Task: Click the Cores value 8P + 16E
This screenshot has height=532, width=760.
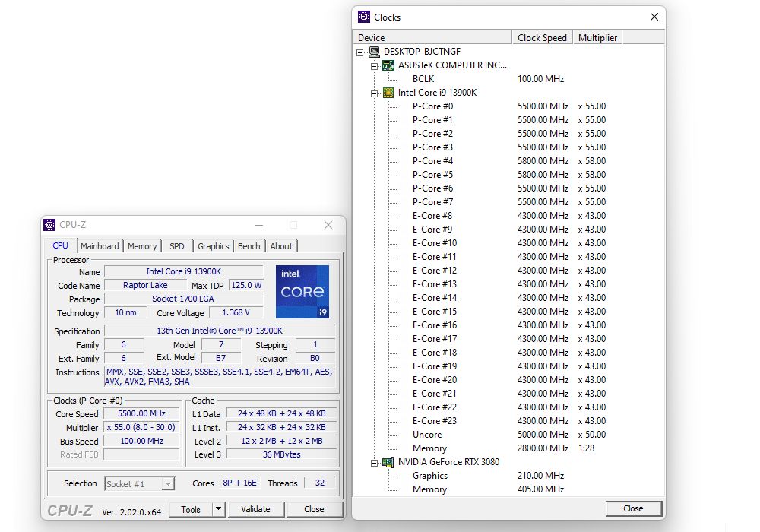Action: (x=240, y=483)
